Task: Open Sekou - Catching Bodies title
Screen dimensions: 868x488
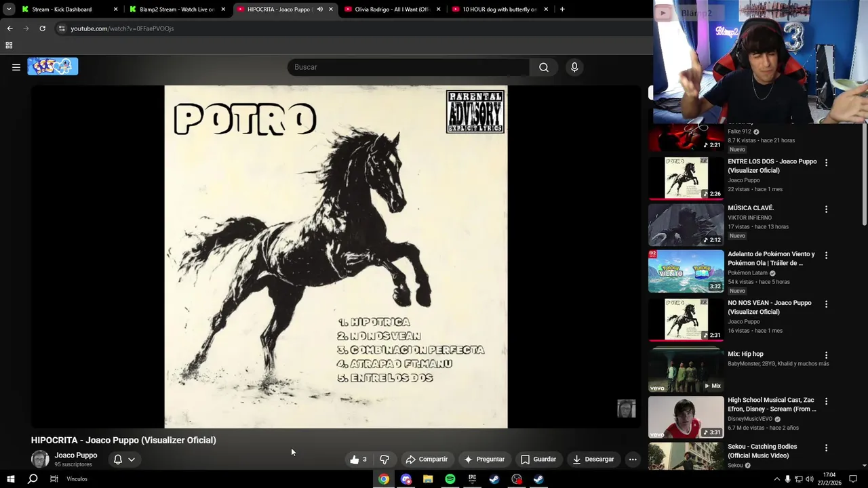Action: click(762, 451)
